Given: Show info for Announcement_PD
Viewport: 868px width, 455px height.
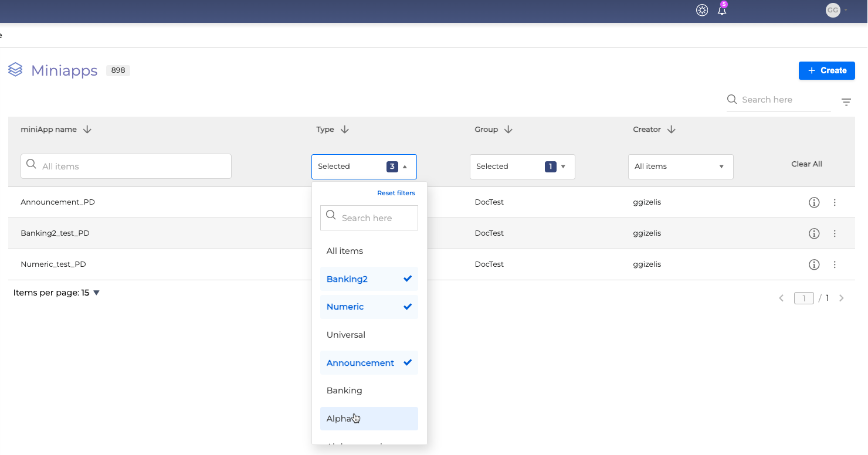Looking at the screenshot, I should (x=814, y=202).
